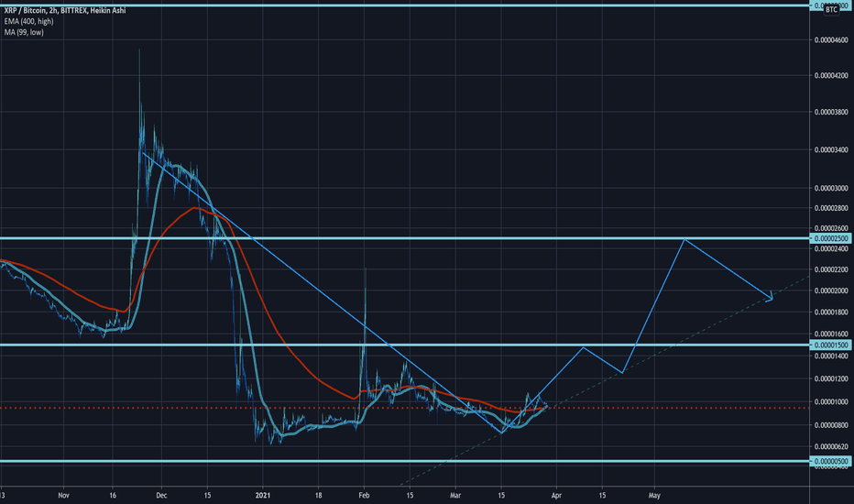Click the 0.00003800 price axis value

(x=831, y=112)
